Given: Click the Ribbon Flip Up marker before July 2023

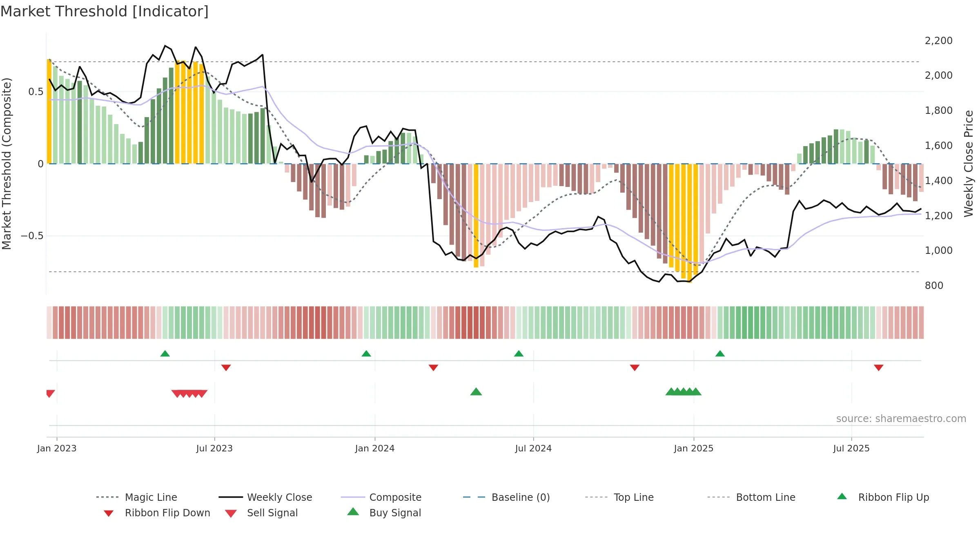Looking at the screenshot, I should coord(165,353).
